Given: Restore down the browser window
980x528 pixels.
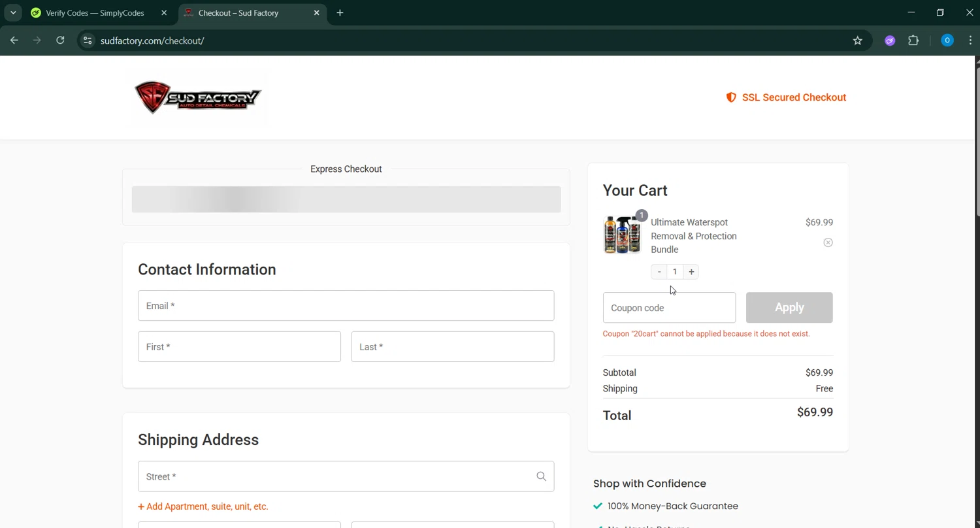Looking at the screenshot, I should point(940,12).
